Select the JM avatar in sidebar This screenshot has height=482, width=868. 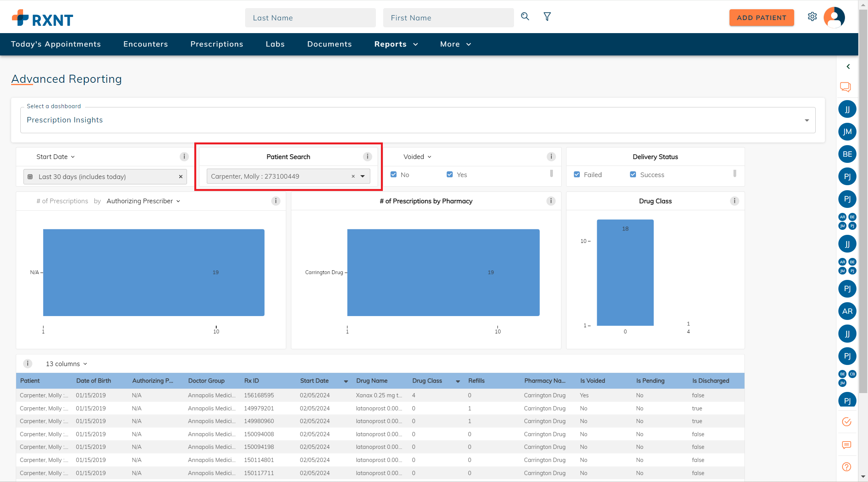tap(847, 132)
